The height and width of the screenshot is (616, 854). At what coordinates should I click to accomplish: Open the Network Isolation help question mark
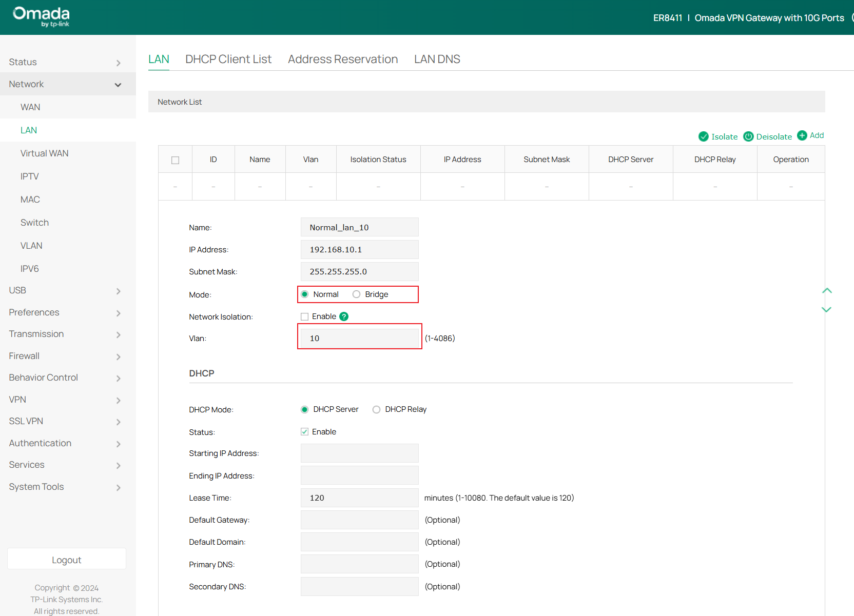[344, 316]
